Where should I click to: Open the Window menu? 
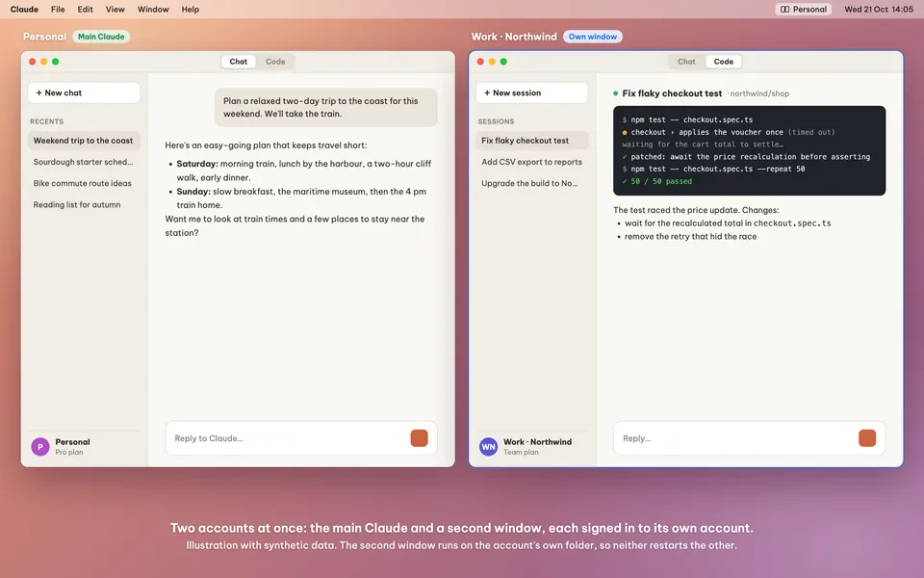pyautogui.click(x=153, y=10)
